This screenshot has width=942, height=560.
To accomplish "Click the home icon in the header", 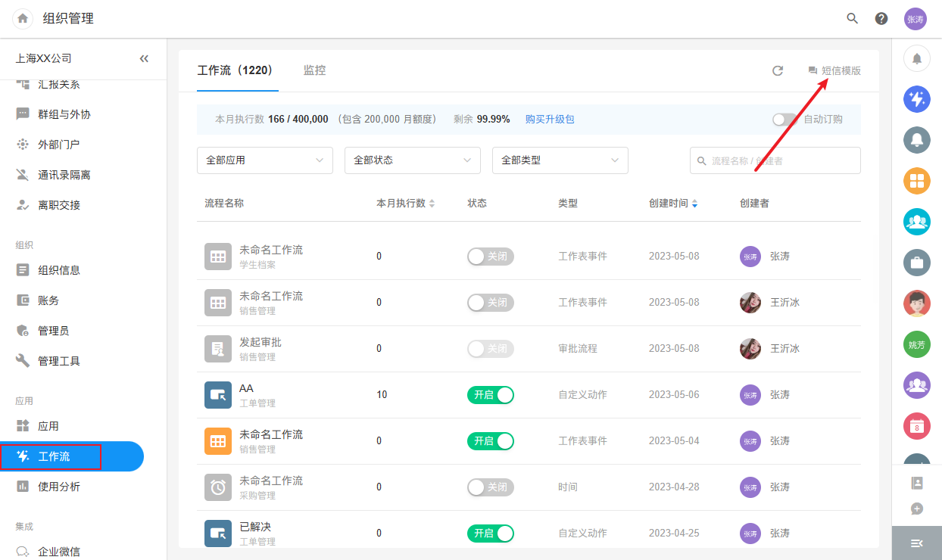I will coord(23,19).
